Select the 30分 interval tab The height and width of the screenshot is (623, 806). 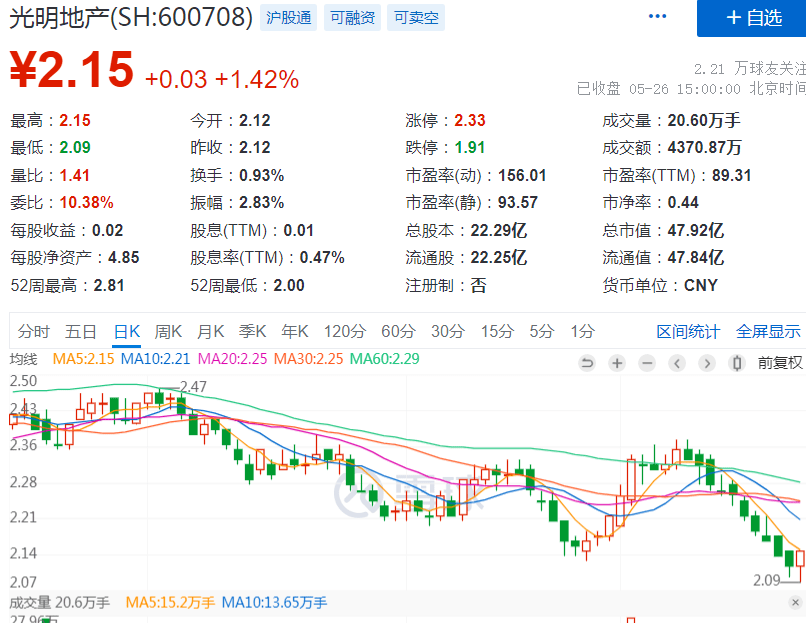[x=448, y=332]
